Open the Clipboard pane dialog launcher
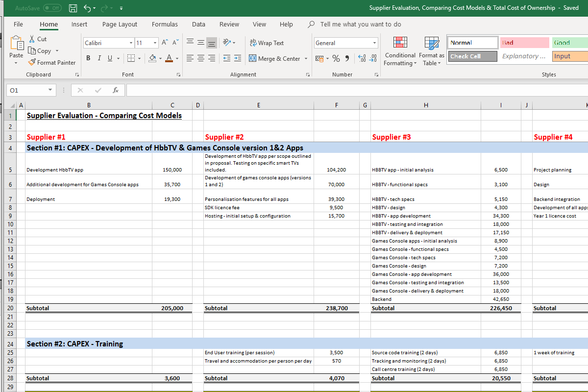This screenshot has width=588, height=392. (x=77, y=75)
